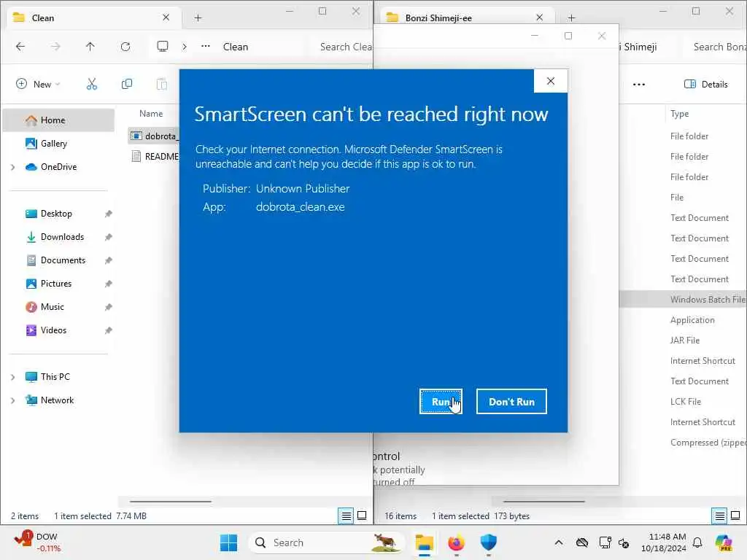The height and width of the screenshot is (560, 747).
Task: Open the New dropdown in Clean window
Action: point(38,85)
